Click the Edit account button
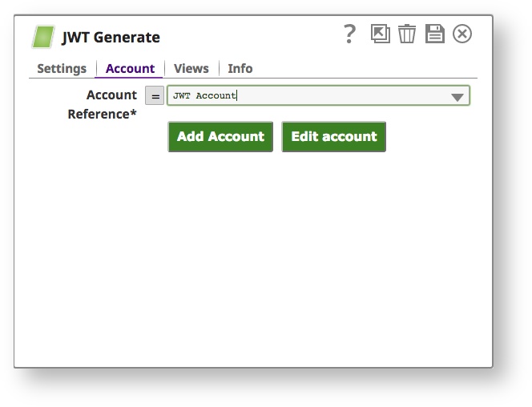The width and height of the screenshot is (532, 407). click(x=333, y=137)
